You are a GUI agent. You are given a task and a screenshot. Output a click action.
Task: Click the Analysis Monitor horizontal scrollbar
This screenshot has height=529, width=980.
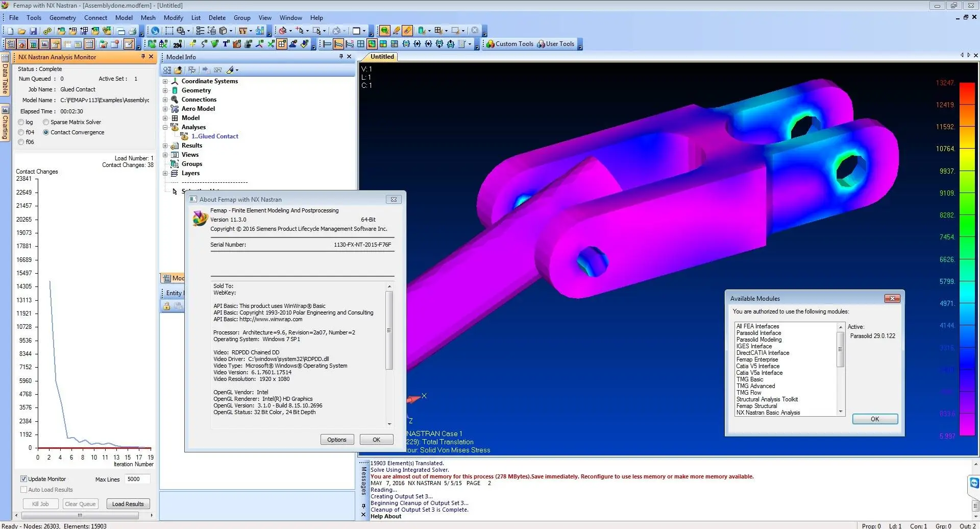(x=80, y=516)
